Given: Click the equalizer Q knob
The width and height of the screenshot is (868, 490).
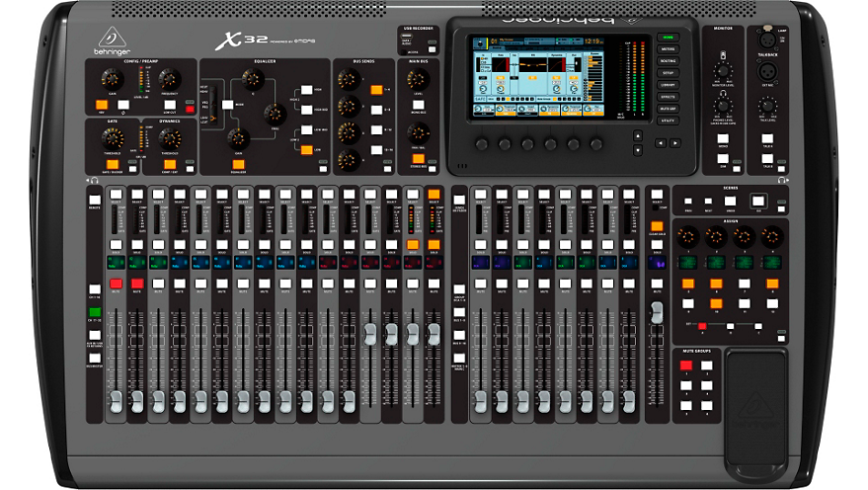Looking at the screenshot, I should click(x=253, y=80).
